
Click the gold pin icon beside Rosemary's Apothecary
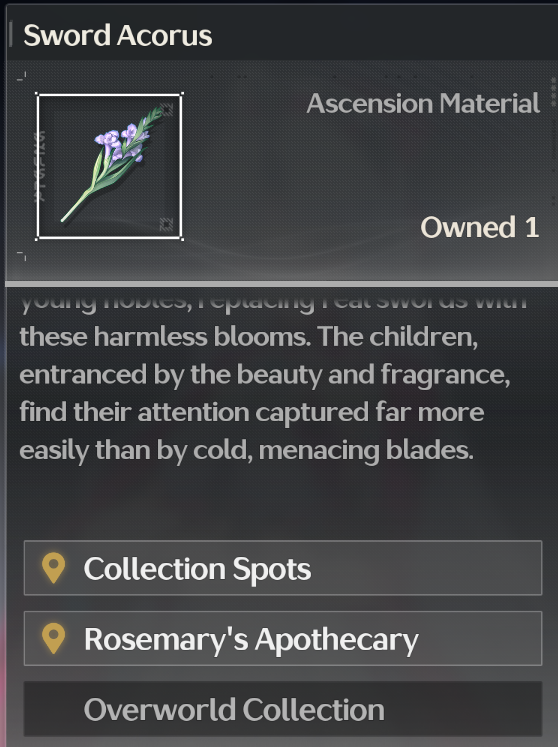(53, 638)
